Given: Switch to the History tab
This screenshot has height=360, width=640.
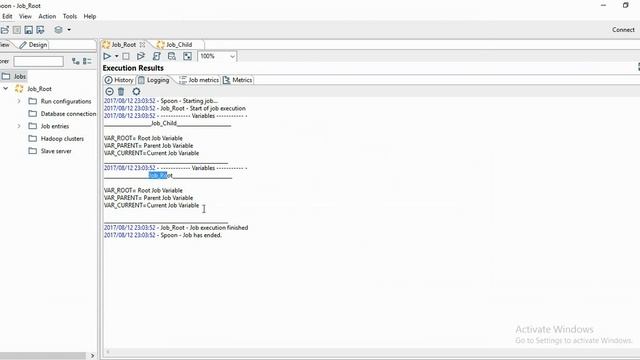Looking at the screenshot, I should click(x=119, y=80).
